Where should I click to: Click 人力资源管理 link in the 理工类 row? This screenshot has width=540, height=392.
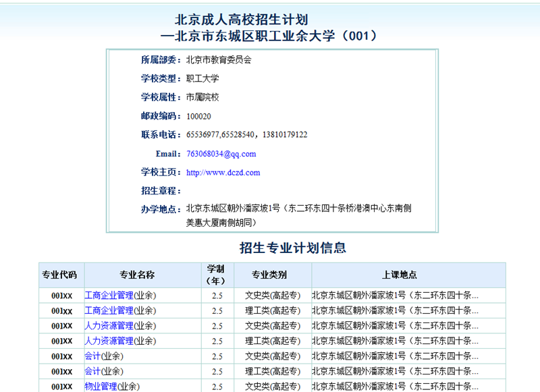coord(109,341)
